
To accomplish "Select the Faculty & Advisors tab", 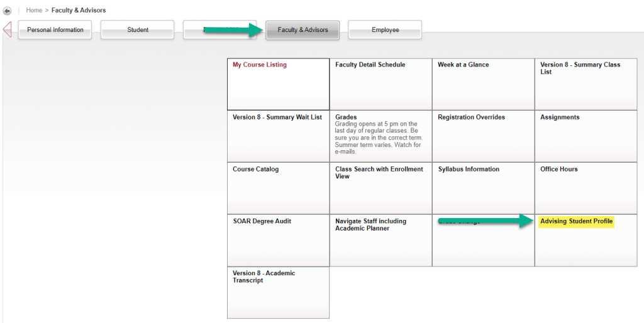I will (x=303, y=30).
